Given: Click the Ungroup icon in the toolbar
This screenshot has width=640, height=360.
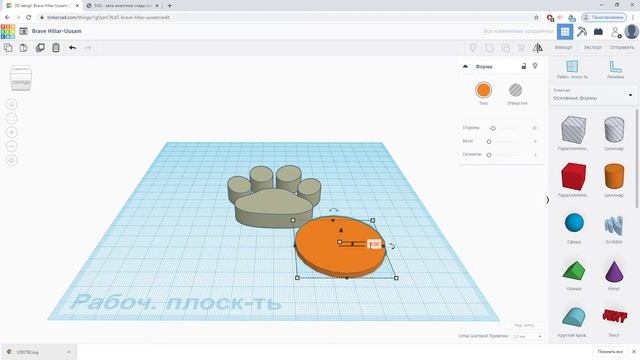Looking at the screenshot, I should pos(506,48).
